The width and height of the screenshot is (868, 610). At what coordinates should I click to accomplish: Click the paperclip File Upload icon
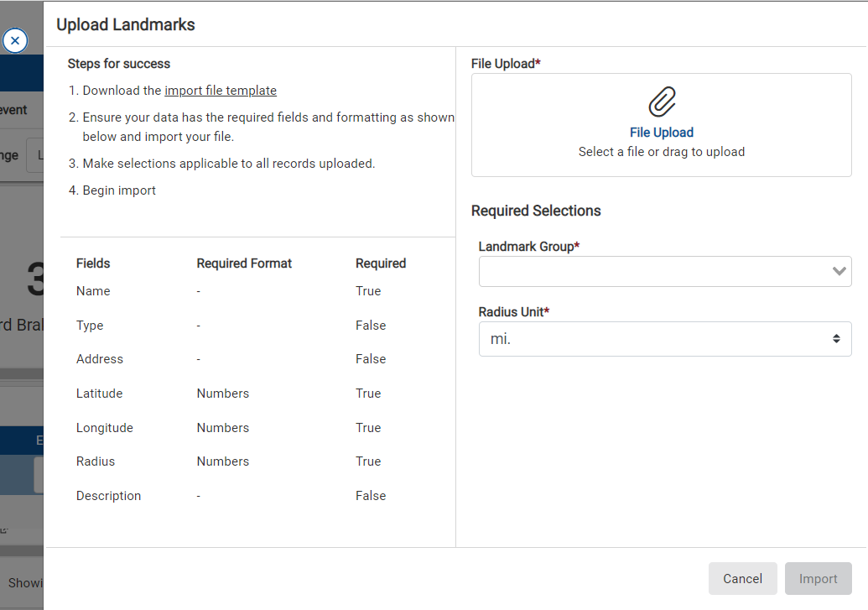[x=662, y=102]
